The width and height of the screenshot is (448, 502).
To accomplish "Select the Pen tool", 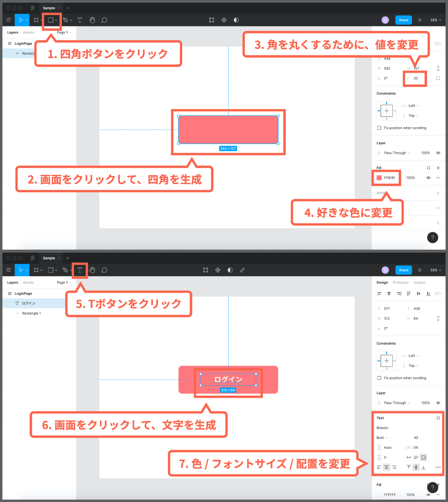I will (x=65, y=20).
